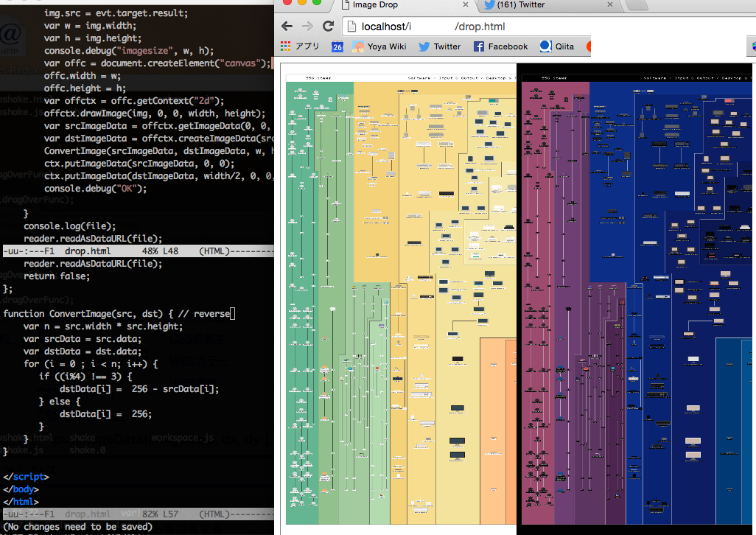
Task: Click the "var srcImageData" line
Action: point(158,126)
